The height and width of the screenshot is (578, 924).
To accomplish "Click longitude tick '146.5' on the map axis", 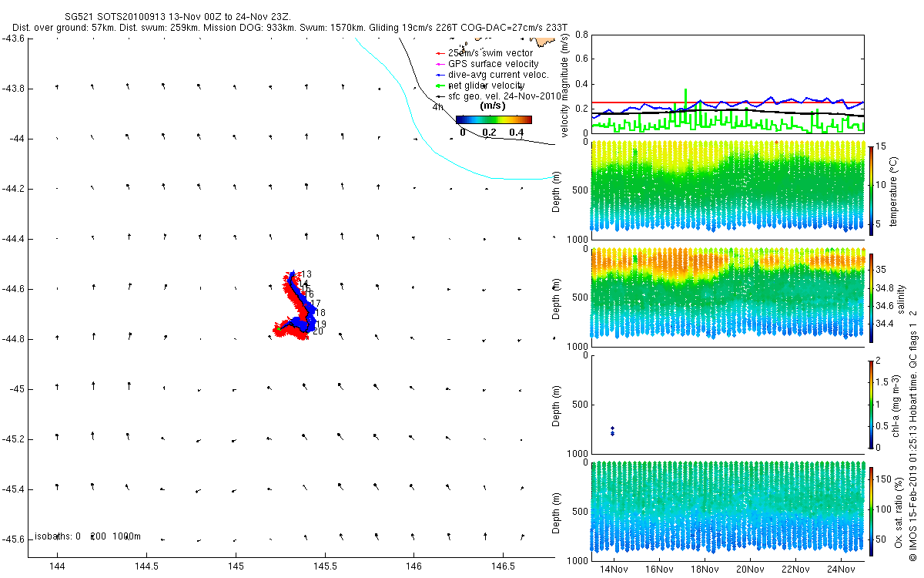I will coord(503,566).
